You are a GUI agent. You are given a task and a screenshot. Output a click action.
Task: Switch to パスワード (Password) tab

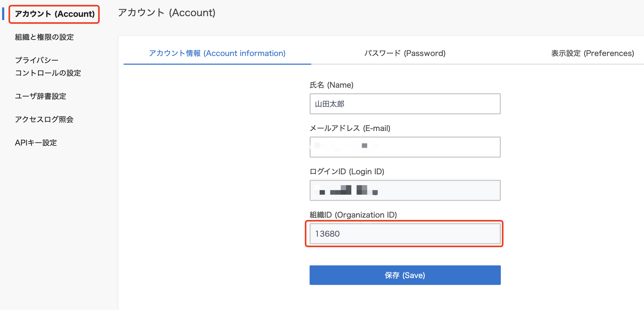pos(405,53)
